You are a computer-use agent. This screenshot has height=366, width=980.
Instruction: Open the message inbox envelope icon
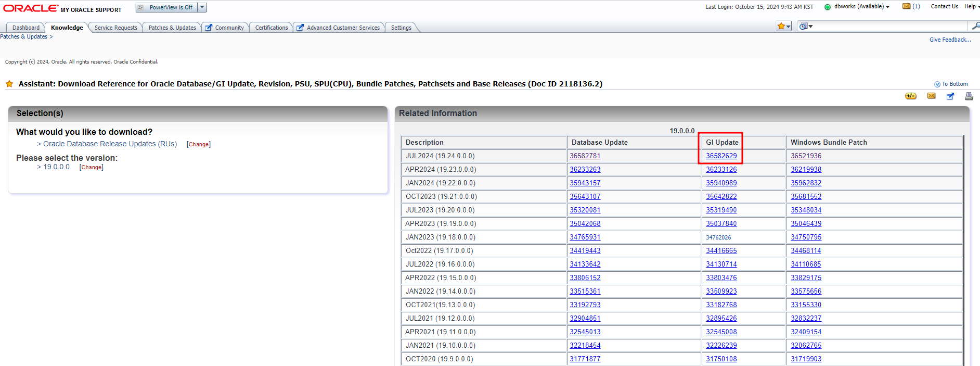pyautogui.click(x=907, y=6)
